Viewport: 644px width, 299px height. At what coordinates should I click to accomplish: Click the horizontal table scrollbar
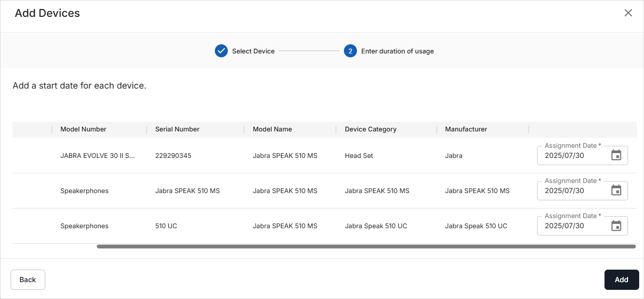(366, 247)
